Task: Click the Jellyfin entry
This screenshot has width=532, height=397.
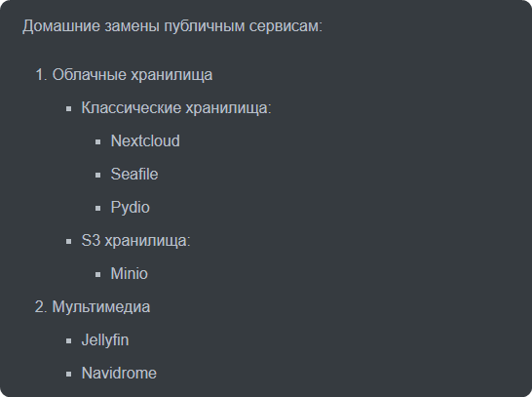Action: point(105,340)
